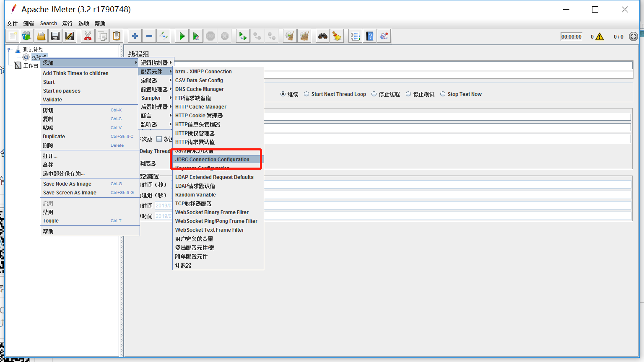The width and height of the screenshot is (644, 362).
Task: Click the Start no pauses toolbar icon
Action: pos(196,36)
